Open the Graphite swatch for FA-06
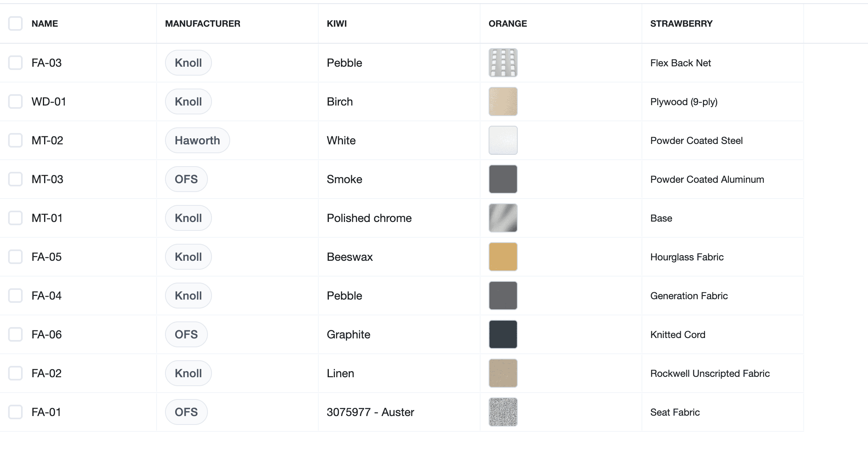868x469 pixels. (x=503, y=334)
